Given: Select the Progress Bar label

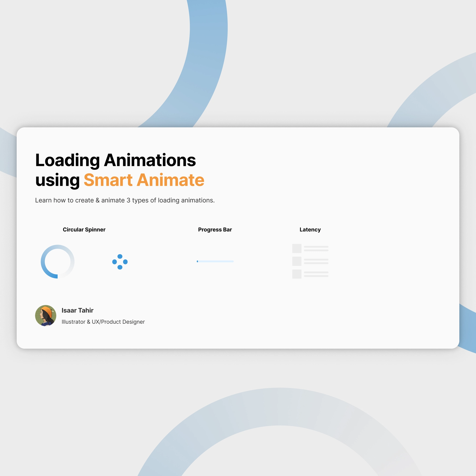Looking at the screenshot, I should [215, 230].
